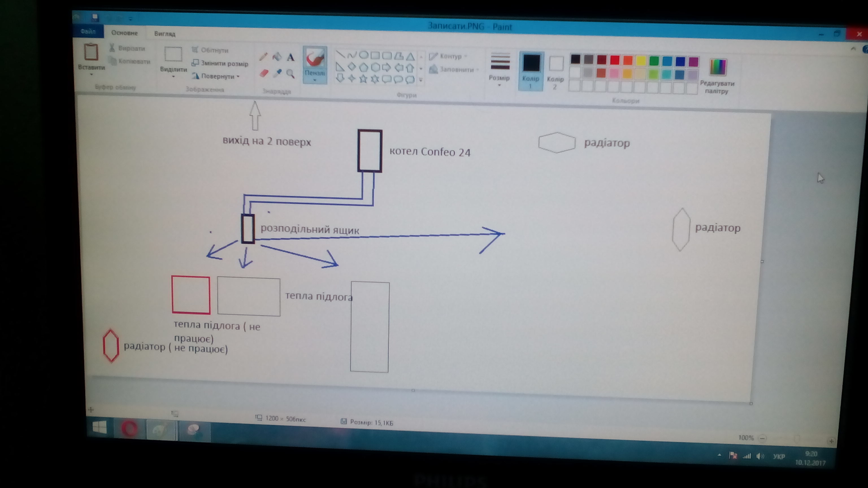The image size is (868, 488).
Task: Click the Копіювати copy button
Action: [x=130, y=61]
